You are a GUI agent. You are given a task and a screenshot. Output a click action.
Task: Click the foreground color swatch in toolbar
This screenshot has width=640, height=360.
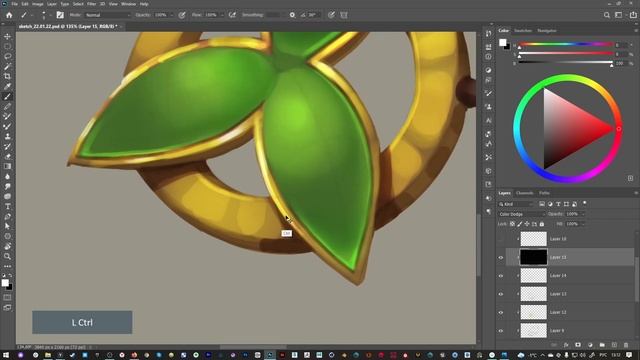click(5, 283)
